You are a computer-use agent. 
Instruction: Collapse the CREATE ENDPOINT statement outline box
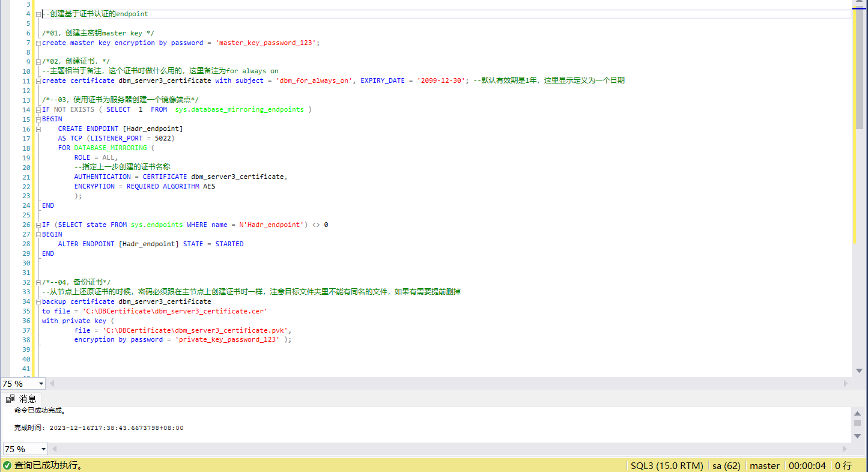38,129
